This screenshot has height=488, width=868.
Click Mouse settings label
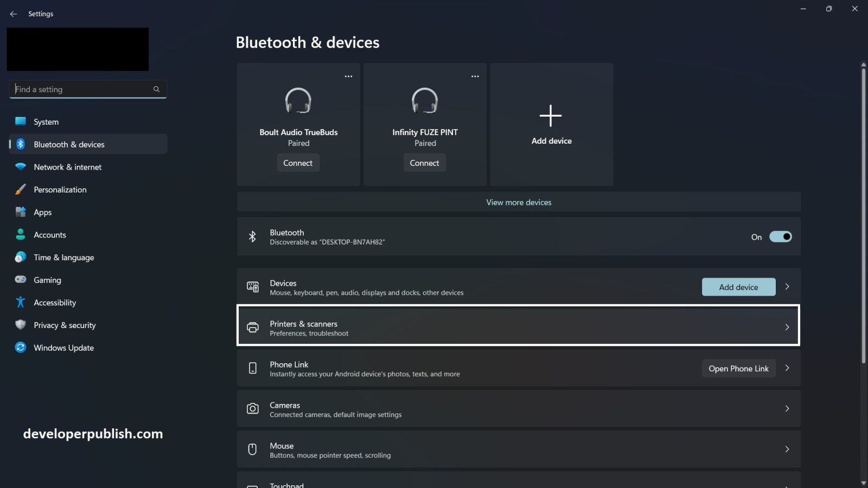(x=282, y=446)
